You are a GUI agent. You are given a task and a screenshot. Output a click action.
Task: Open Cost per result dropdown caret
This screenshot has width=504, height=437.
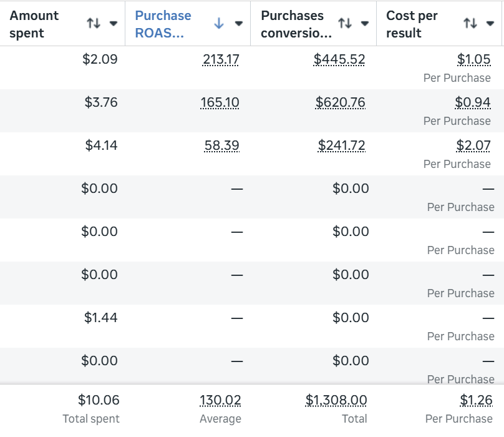[490, 24]
